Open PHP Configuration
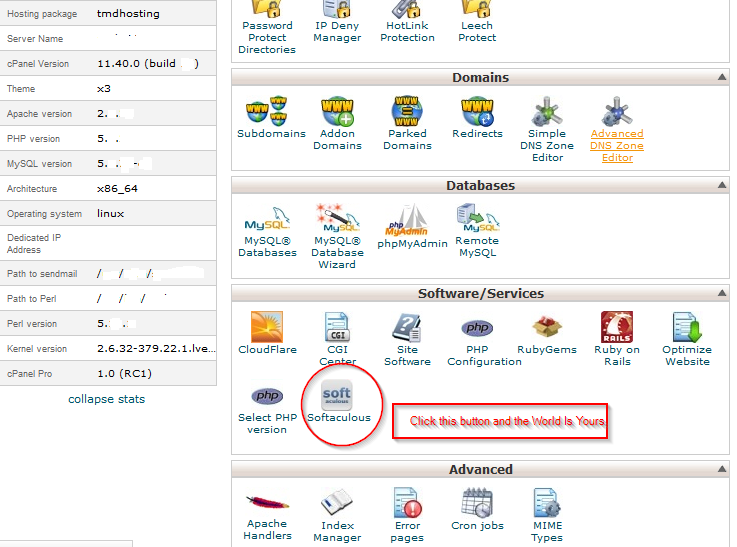Screen dimensions: 737x547 tap(484, 342)
